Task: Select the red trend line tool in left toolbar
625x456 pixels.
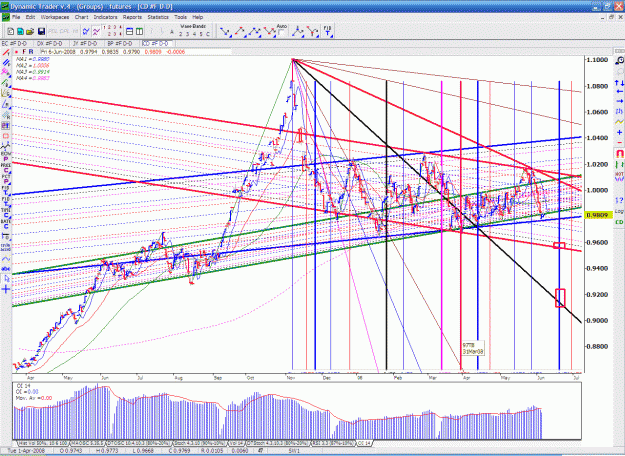Action: [x=6, y=53]
